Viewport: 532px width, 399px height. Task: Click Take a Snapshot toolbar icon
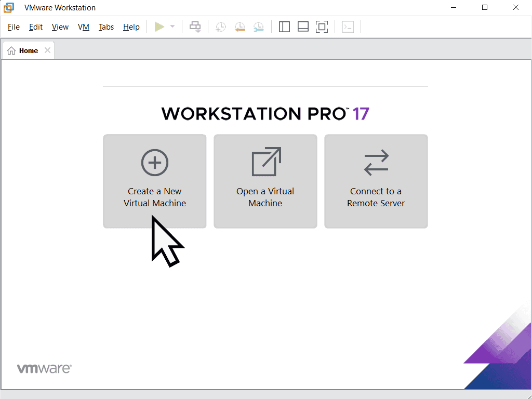tap(220, 27)
